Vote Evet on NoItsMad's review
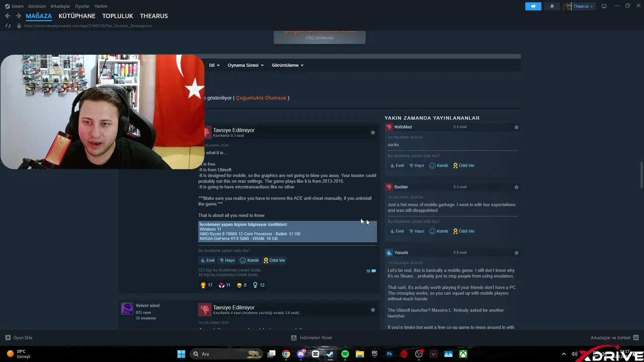This screenshot has height=362, width=644. point(397,165)
